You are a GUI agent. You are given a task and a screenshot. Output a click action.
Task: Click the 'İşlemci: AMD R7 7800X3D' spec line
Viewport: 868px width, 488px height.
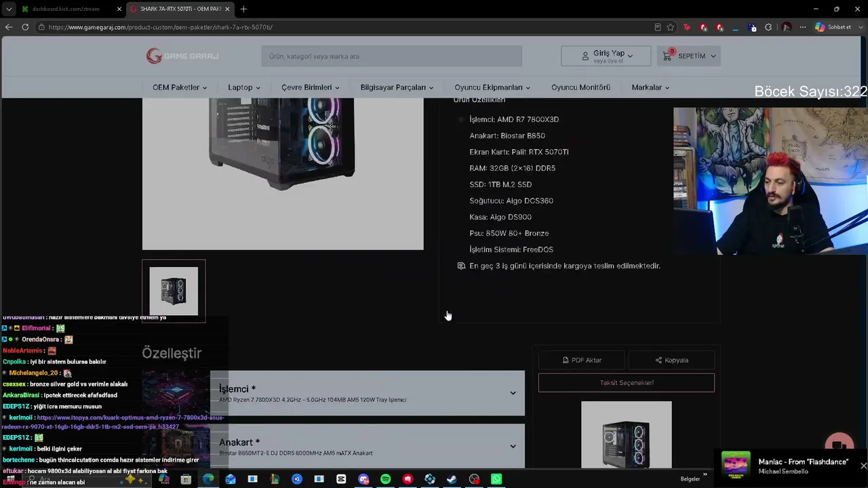(x=514, y=119)
